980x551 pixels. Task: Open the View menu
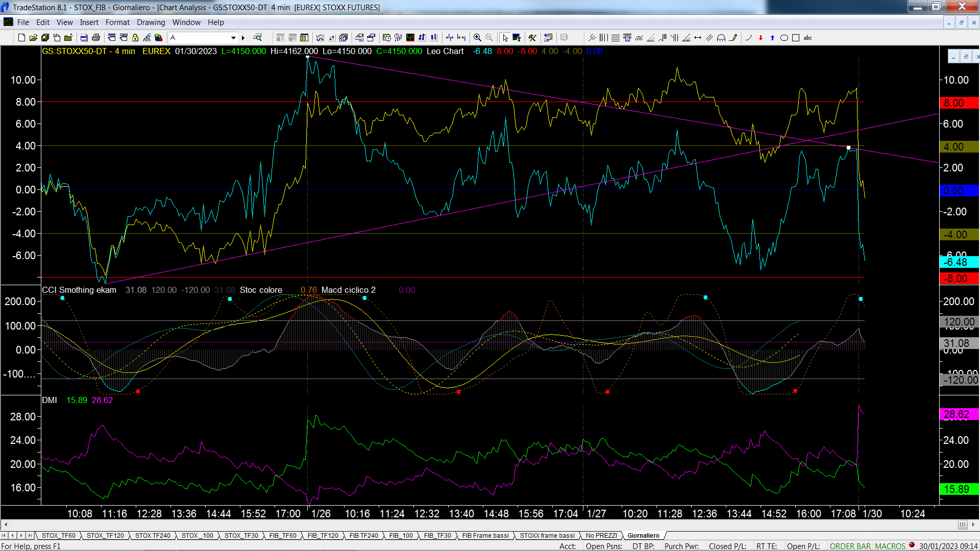[x=65, y=22]
